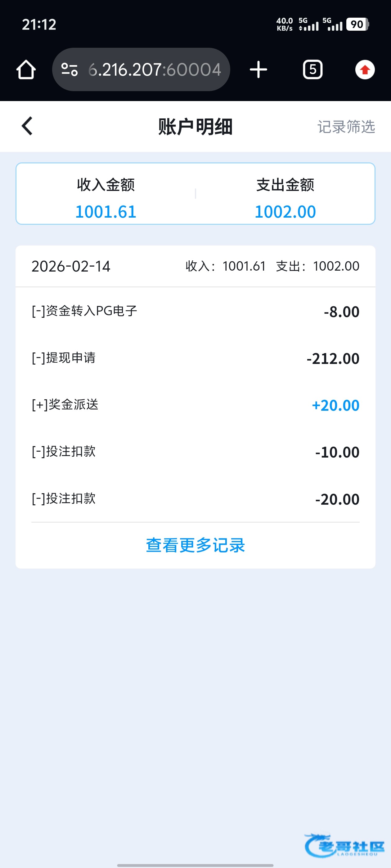Image resolution: width=391 pixels, height=868 pixels.
Task: Go back using the left chevron
Action: point(27,126)
